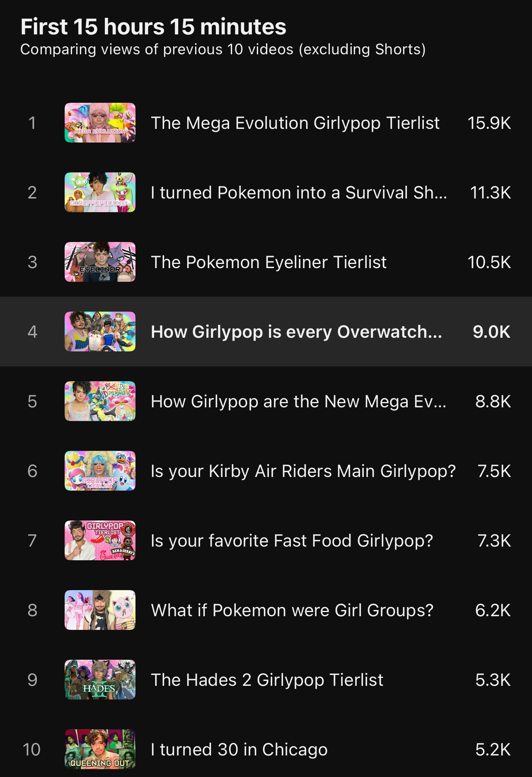Viewport: 532px width, 777px height.
Task: Click the Girlypoplocke video thumbnail
Action: [x=100, y=192]
